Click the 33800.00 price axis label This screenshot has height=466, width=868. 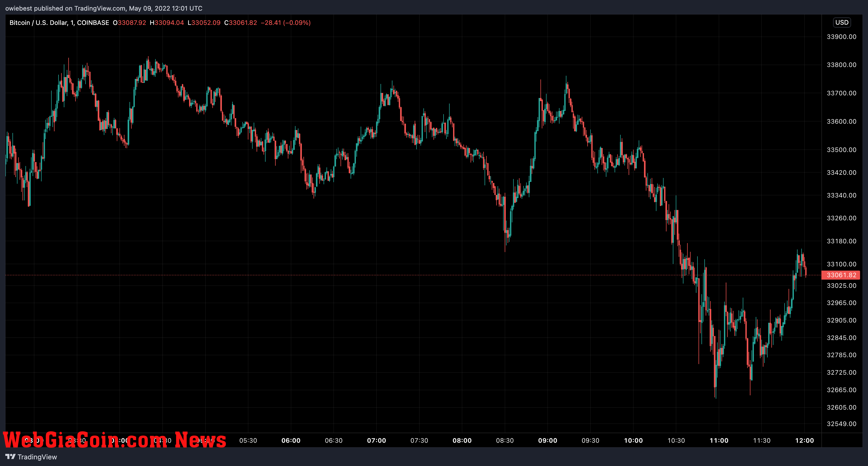point(841,65)
